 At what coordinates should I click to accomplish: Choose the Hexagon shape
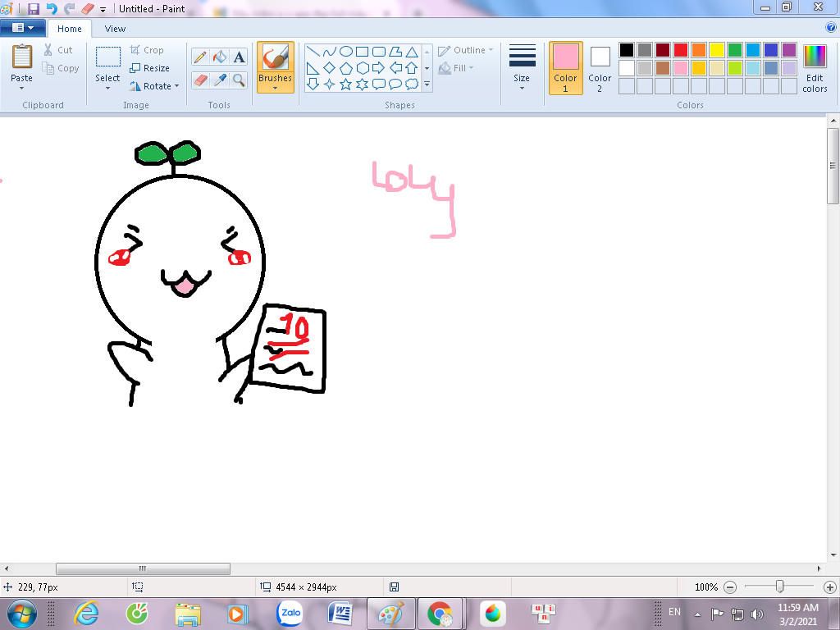coord(362,68)
